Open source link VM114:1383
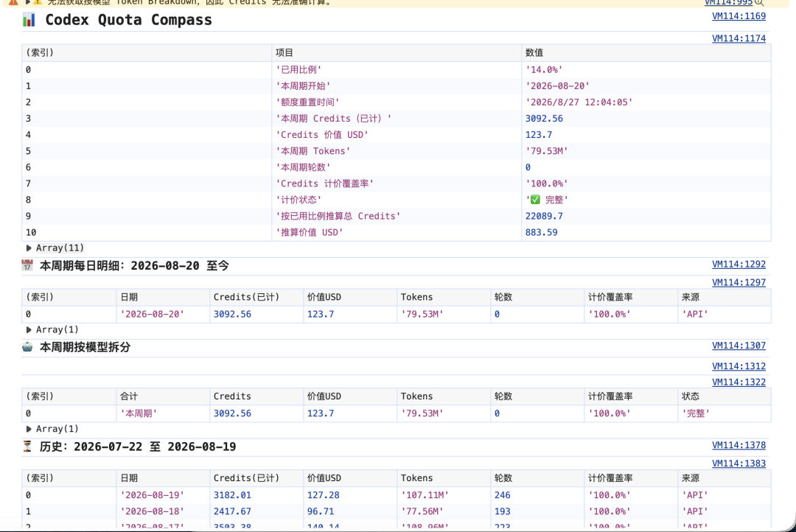Screen dimensions: 796x532 pos(739,463)
